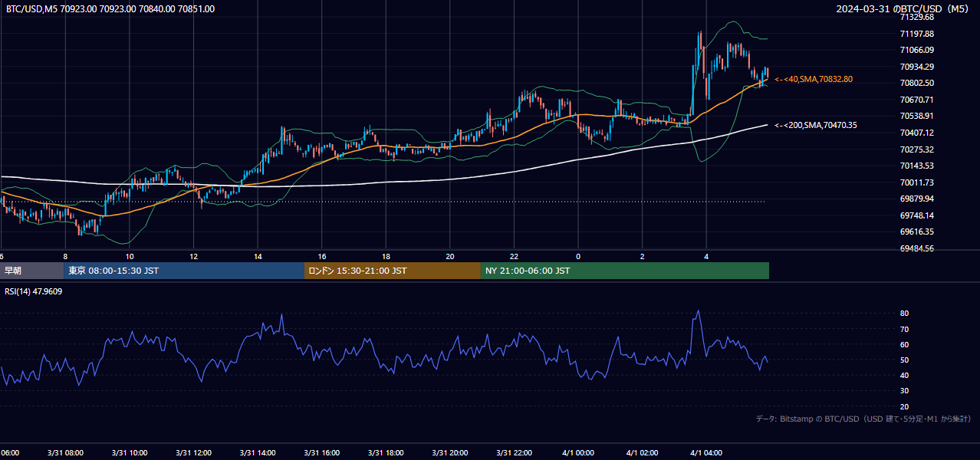Click the 3/31 14:00 date axis label
The width and height of the screenshot is (980, 460).
point(258,453)
